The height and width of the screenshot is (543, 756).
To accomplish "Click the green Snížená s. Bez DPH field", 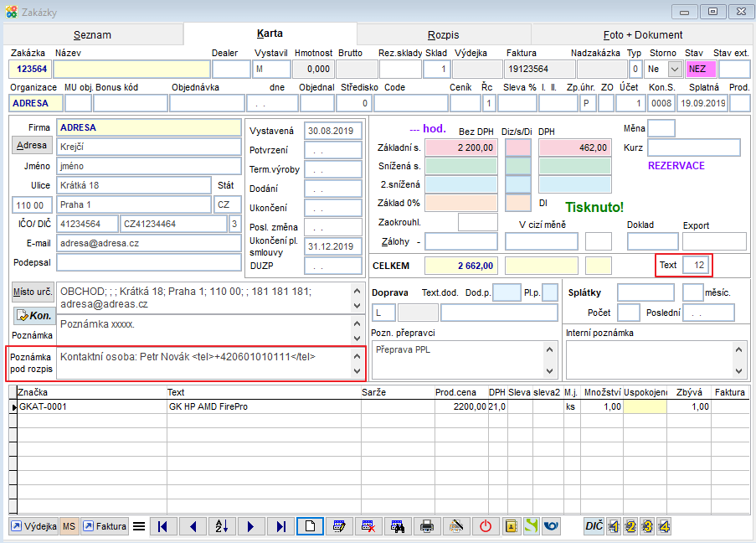I will [x=461, y=166].
